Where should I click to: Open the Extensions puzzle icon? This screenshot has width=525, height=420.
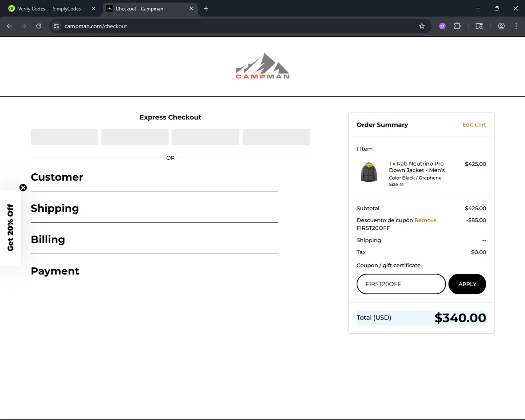pyautogui.click(x=457, y=26)
